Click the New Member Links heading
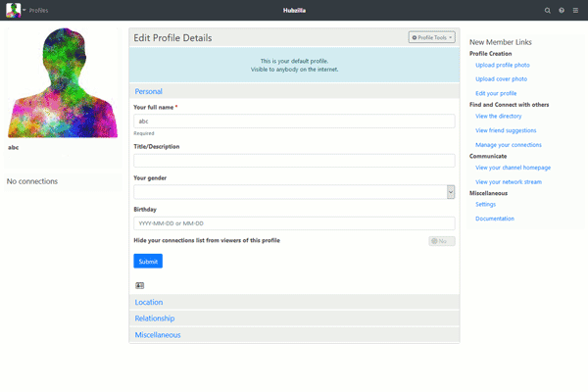The image size is (588, 392). 501,42
